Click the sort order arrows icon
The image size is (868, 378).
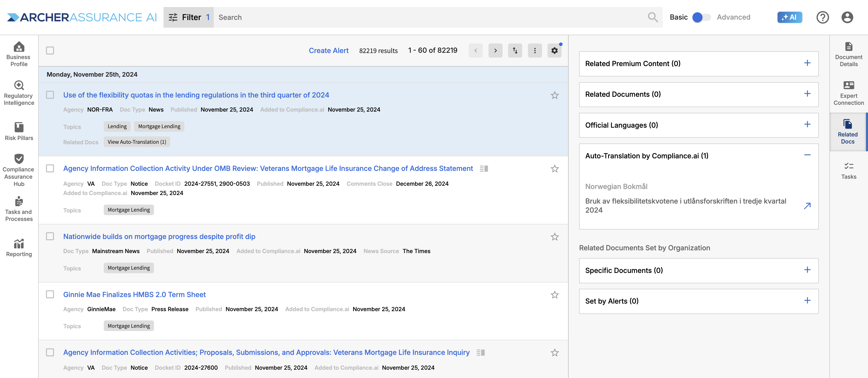(515, 51)
